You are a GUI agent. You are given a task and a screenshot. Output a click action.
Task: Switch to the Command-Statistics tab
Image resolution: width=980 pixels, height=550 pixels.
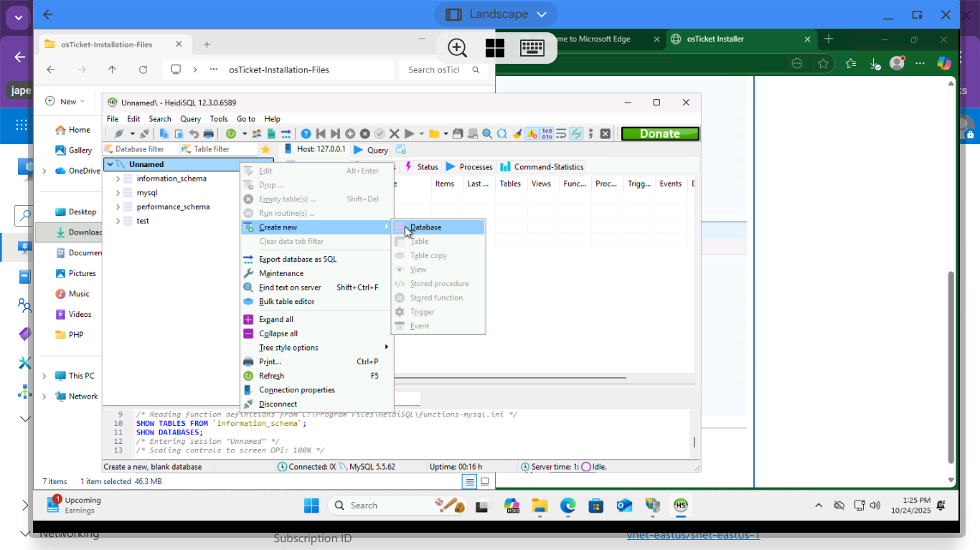(x=542, y=167)
